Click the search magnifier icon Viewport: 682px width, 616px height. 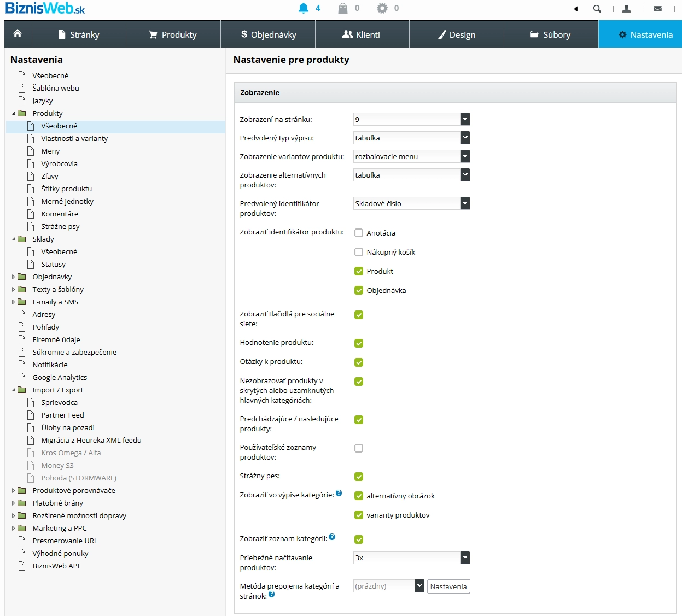597,9
